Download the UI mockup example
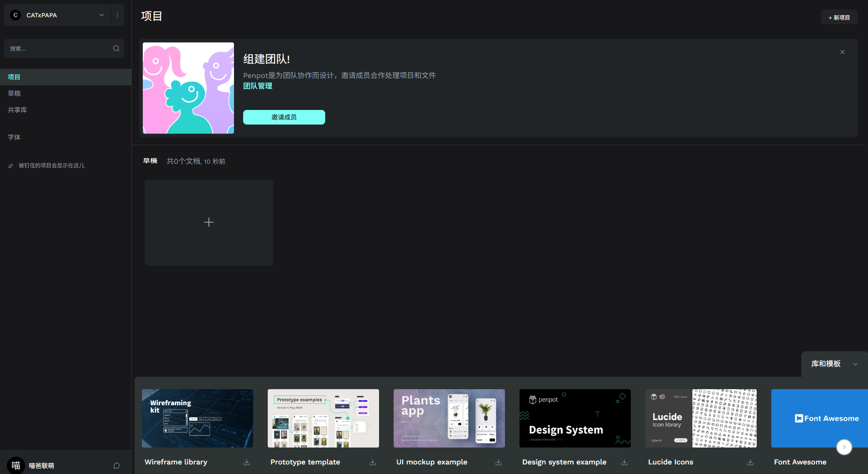868x474 pixels. click(499, 462)
